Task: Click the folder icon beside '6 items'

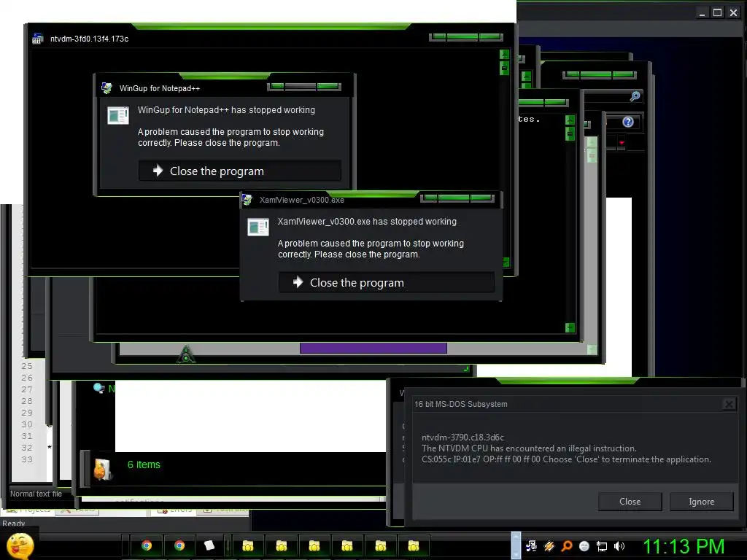Action: (x=102, y=469)
